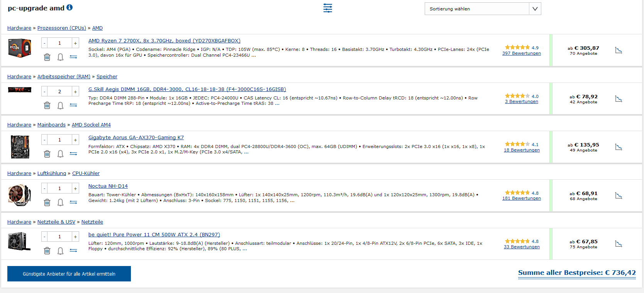
Task: View 397 Bewertungen for Ryzen 7
Action: tap(522, 53)
